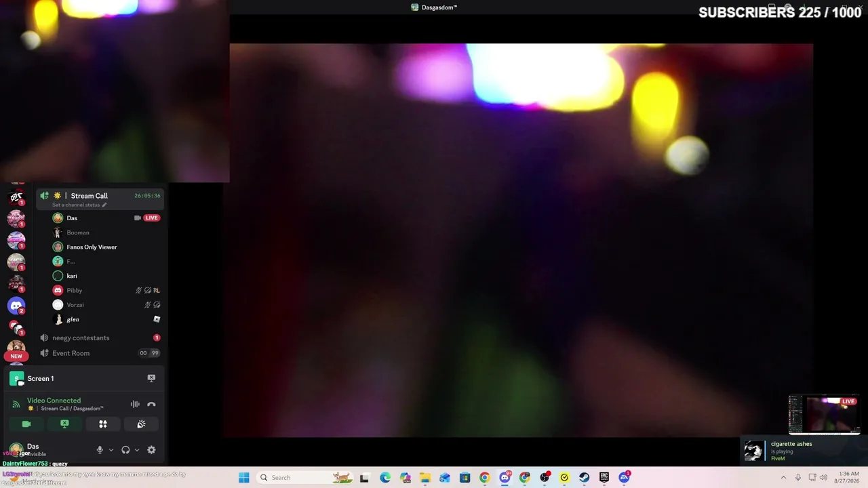This screenshot has height=488, width=868.
Task: Open the Windows Start menu
Action: [x=243, y=477]
